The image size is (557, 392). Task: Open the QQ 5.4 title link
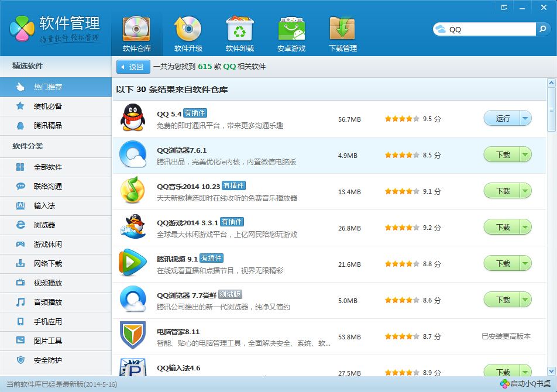169,114
